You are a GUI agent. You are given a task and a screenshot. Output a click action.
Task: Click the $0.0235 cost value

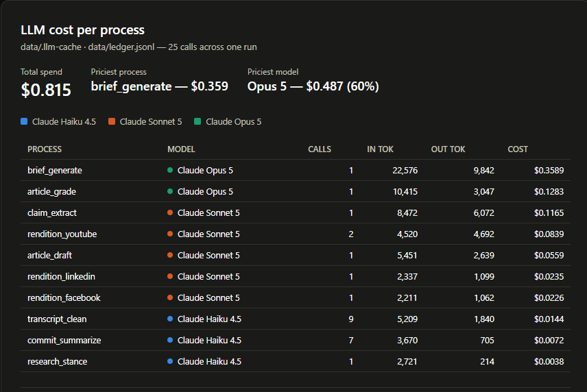[549, 277]
